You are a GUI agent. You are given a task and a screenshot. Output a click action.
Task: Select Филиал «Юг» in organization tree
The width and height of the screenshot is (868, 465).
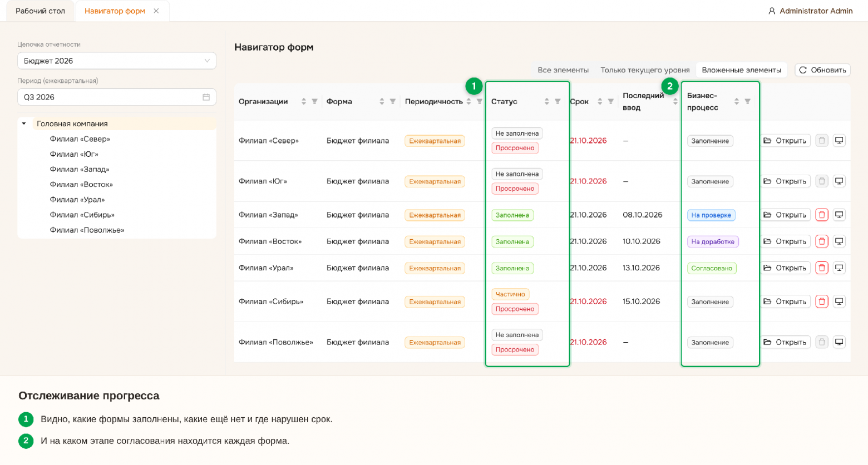pos(74,154)
